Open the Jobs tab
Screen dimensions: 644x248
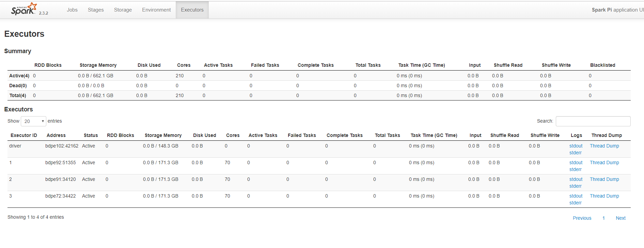72,10
